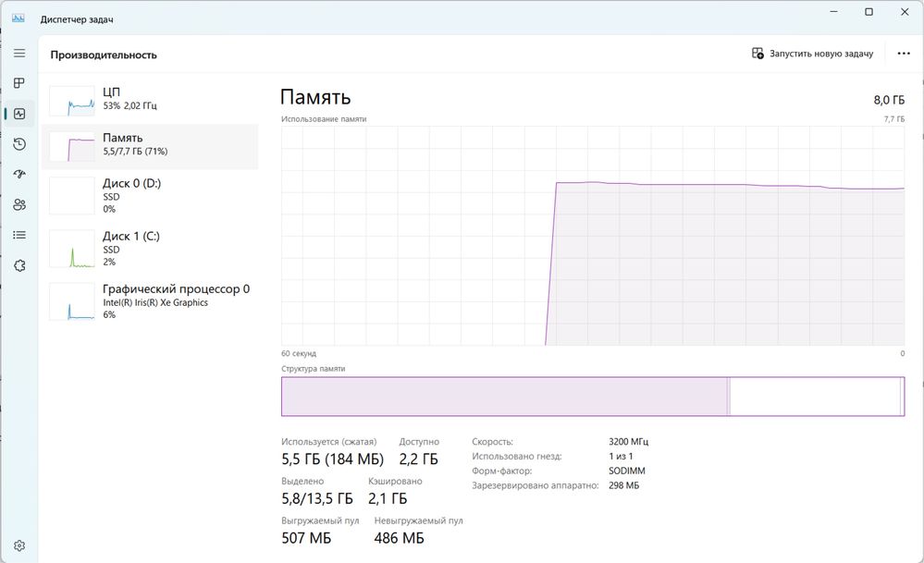Open the Processes page icon
Image resolution: width=924 pixels, height=563 pixels.
click(x=19, y=83)
